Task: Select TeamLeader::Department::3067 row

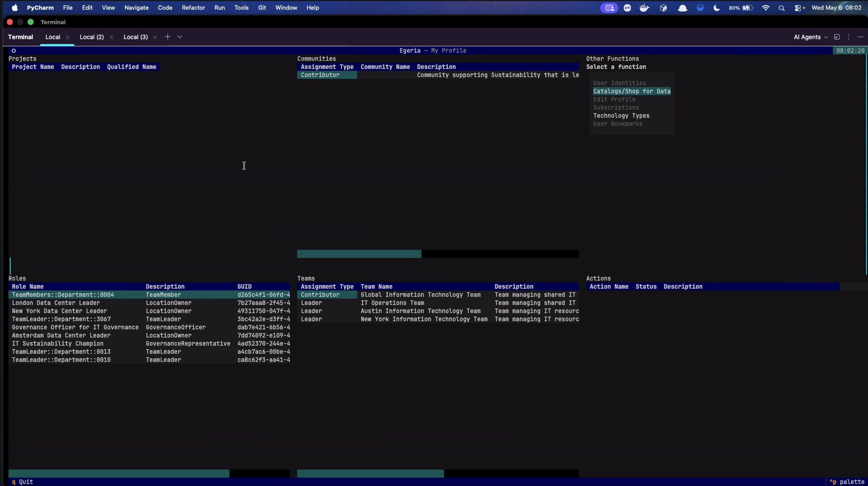Action: pos(149,319)
